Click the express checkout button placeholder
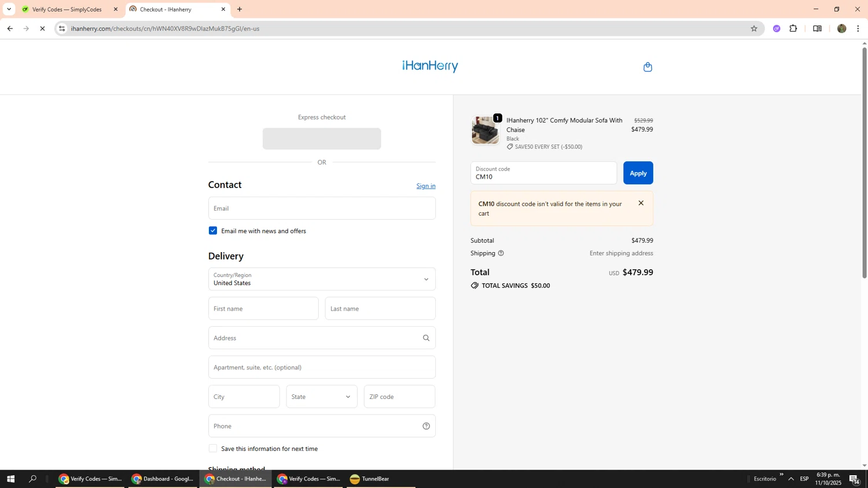 [x=322, y=139]
